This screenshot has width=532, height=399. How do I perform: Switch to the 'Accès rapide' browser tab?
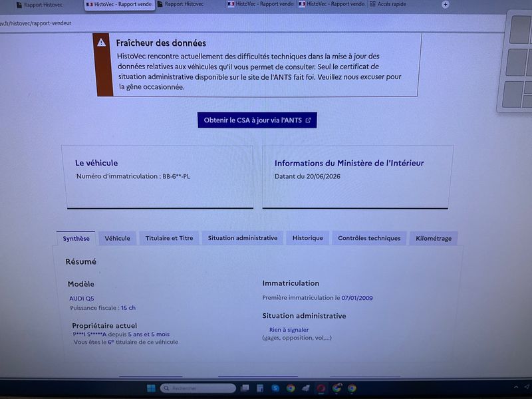point(388,5)
